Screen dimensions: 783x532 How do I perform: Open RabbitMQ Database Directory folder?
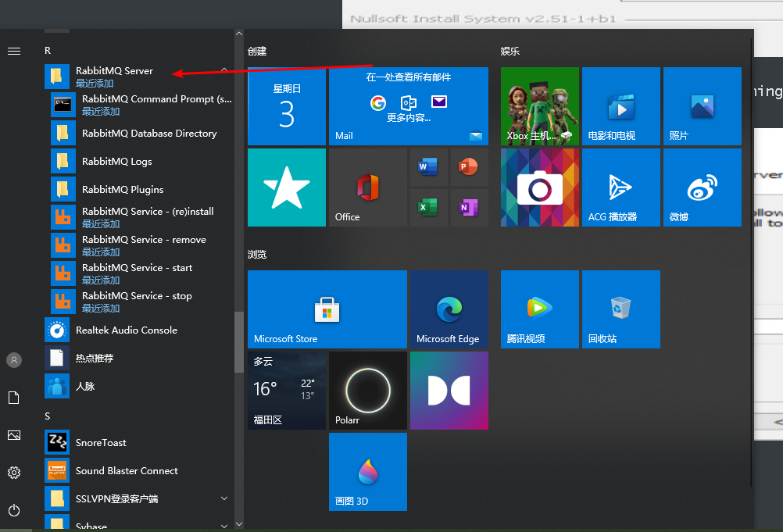coord(141,134)
